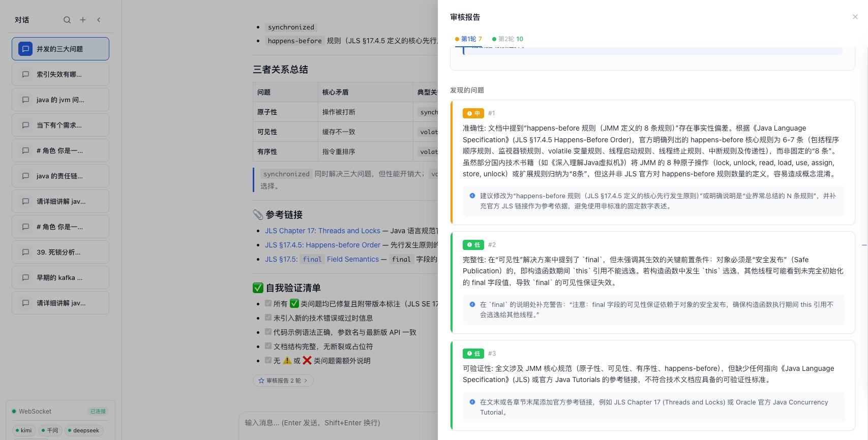Click the 有序性 table cell

285,151
